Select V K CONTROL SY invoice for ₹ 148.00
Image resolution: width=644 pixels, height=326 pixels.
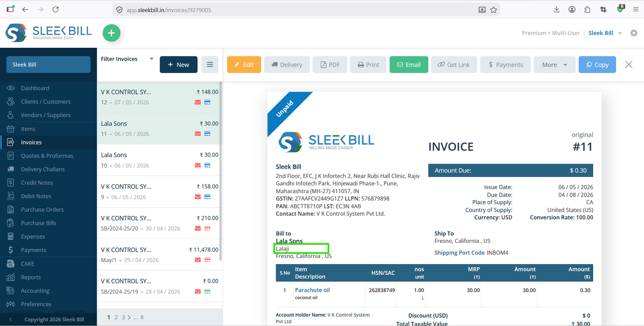(159, 97)
